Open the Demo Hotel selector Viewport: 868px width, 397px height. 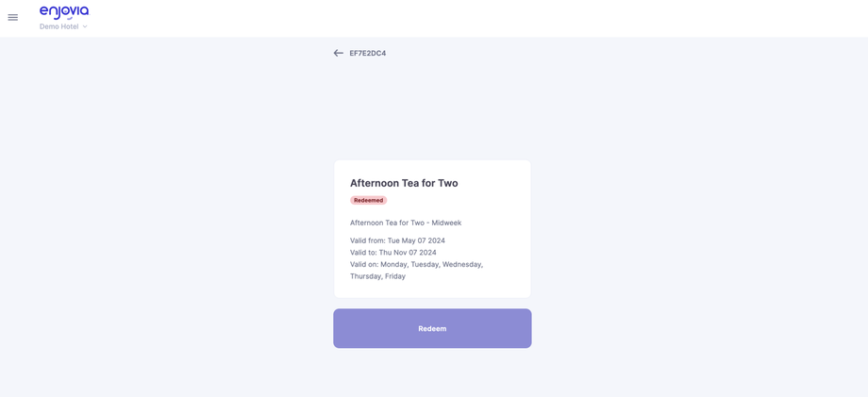(x=63, y=26)
